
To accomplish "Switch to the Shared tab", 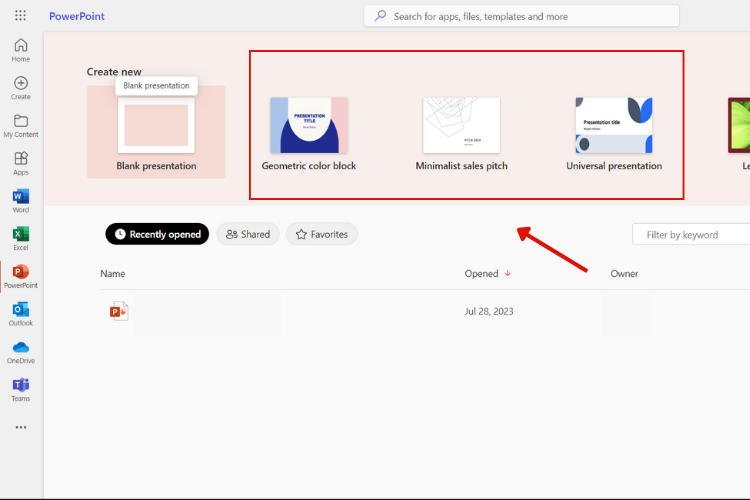I will pos(248,234).
